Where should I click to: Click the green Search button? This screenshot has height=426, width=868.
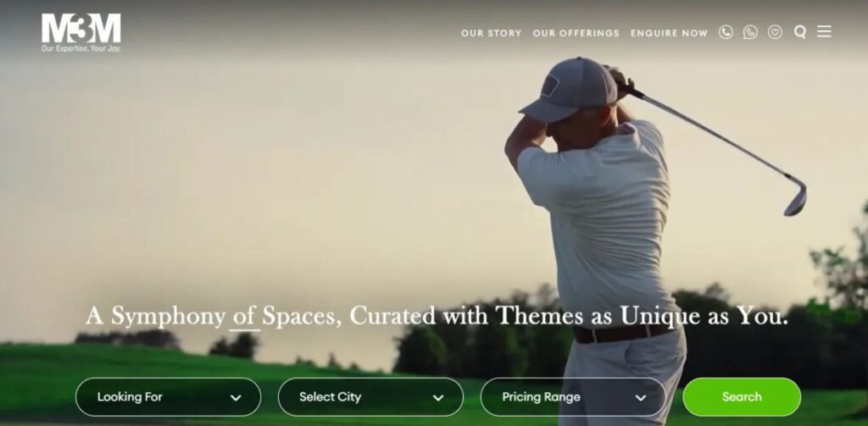coord(742,396)
